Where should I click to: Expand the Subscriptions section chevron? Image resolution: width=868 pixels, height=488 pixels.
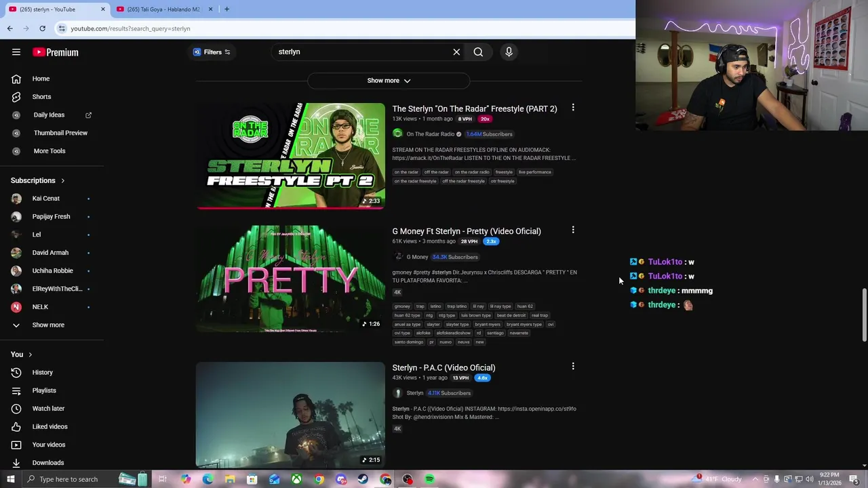(62, 181)
